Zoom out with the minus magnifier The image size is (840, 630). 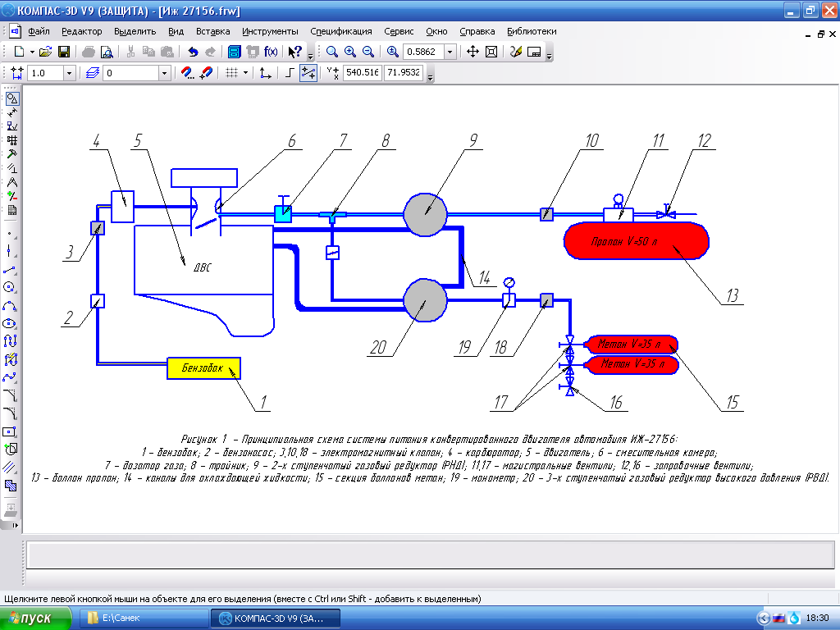pos(368,52)
